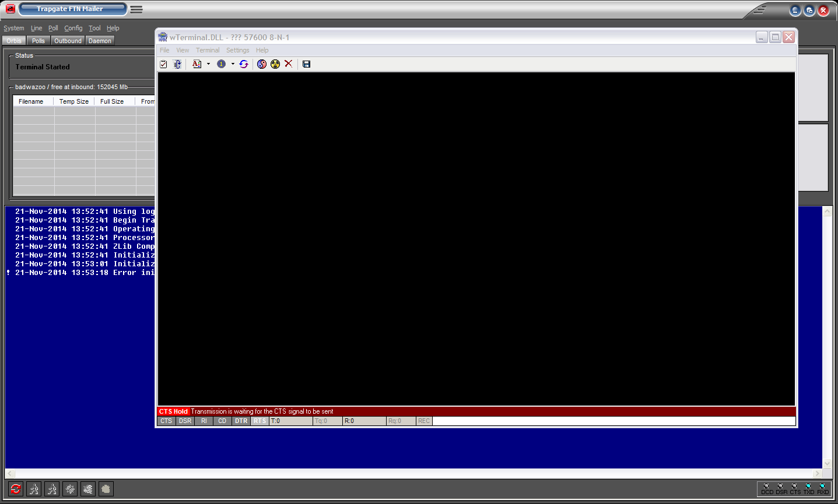Select the font settings icon in wTerminal toolbar

[x=197, y=64]
